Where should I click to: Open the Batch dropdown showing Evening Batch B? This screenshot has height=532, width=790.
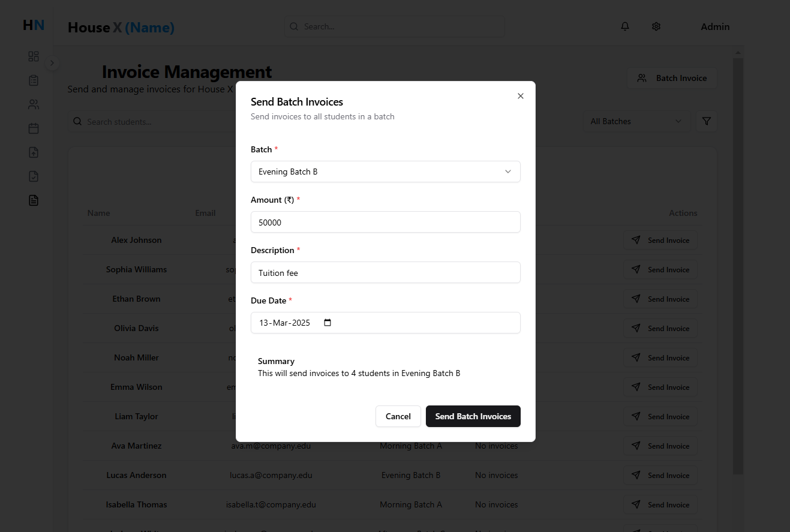click(385, 172)
